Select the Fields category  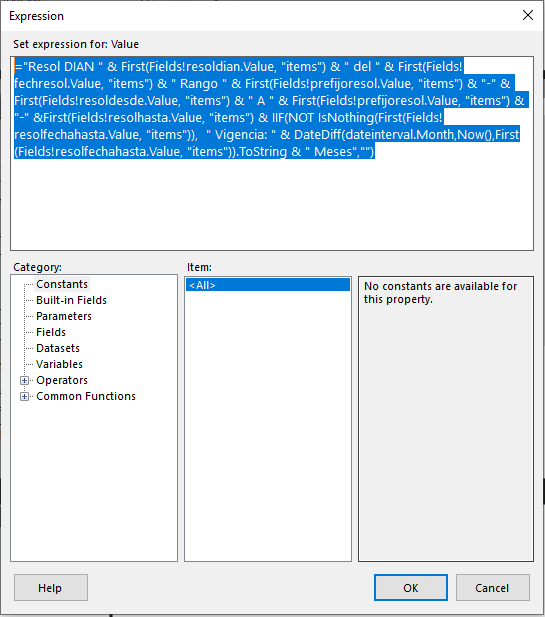51,333
